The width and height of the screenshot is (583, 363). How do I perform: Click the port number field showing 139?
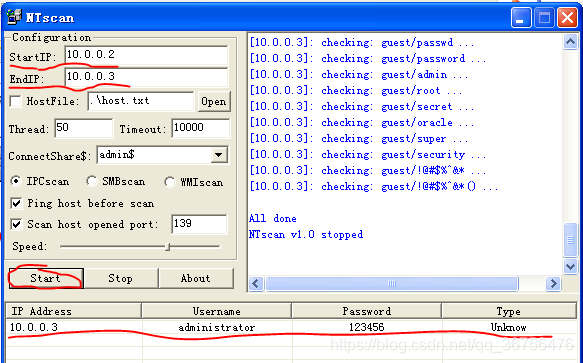(199, 224)
